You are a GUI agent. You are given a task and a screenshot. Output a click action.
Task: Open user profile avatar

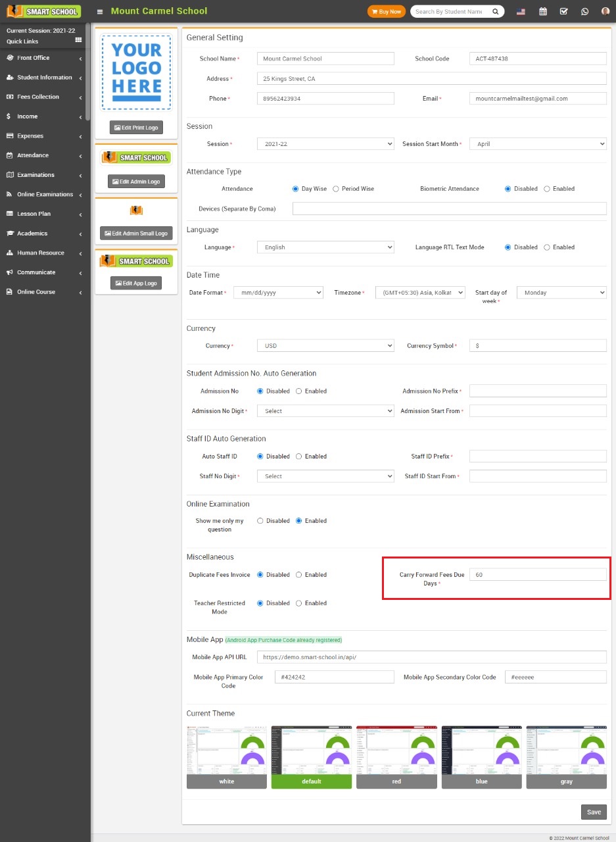(x=605, y=11)
